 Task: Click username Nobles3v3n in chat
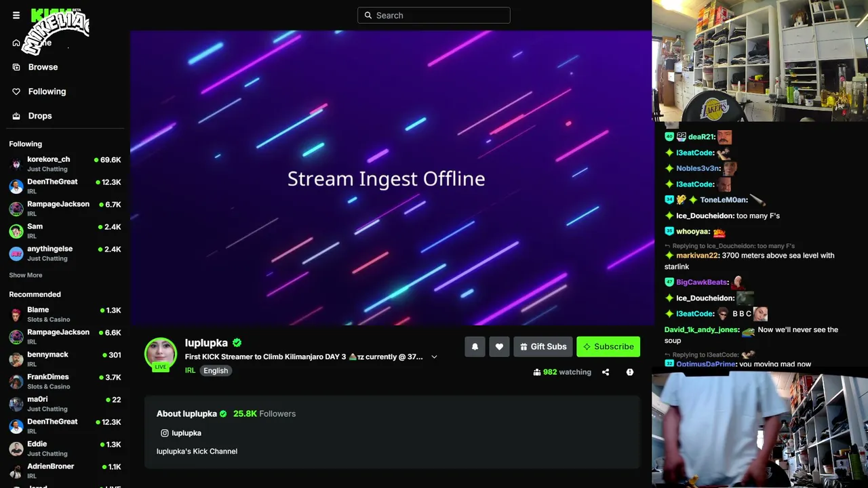click(x=698, y=169)
